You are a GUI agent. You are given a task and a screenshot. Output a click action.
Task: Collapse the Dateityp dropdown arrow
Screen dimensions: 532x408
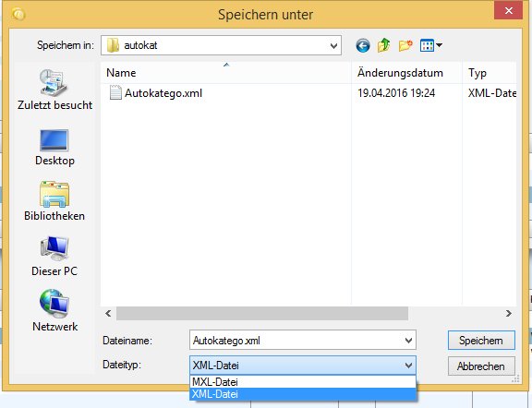tap(408, 366)
